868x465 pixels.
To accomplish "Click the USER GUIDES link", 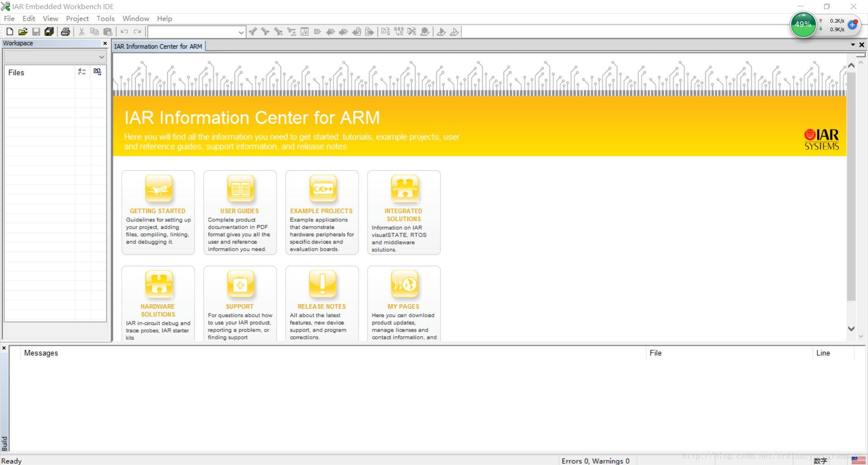I will point(240,211).
